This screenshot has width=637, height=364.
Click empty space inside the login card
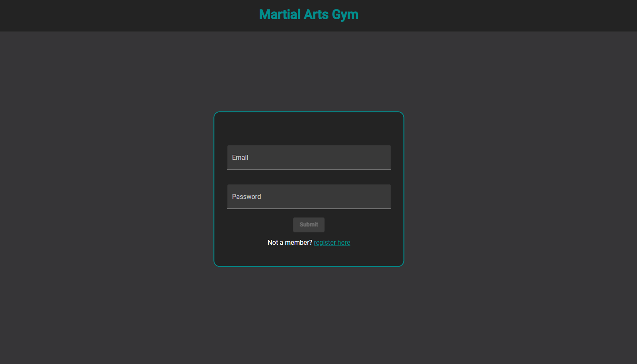click(x=308, y=129)
